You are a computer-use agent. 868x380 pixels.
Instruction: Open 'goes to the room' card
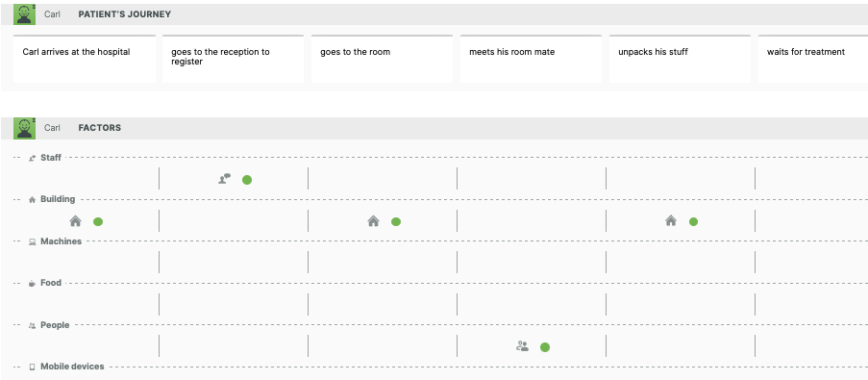point(382,59)
